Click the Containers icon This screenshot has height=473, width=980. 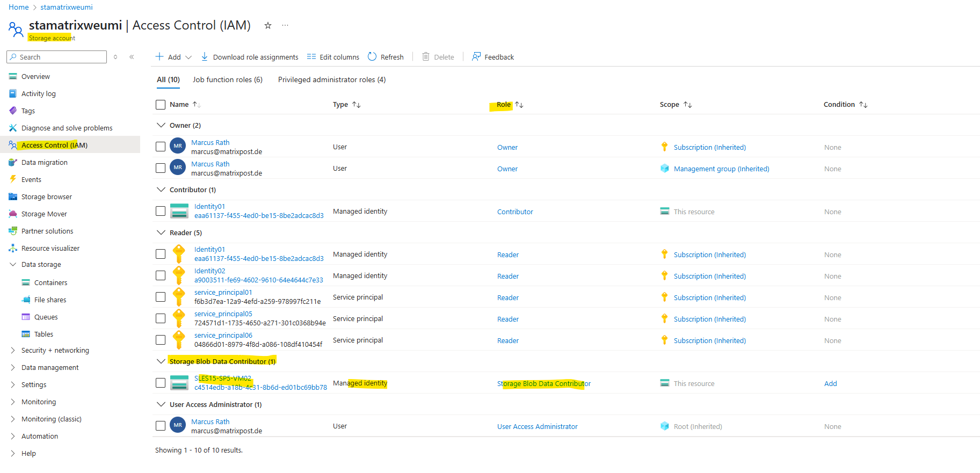click(26, 282)
